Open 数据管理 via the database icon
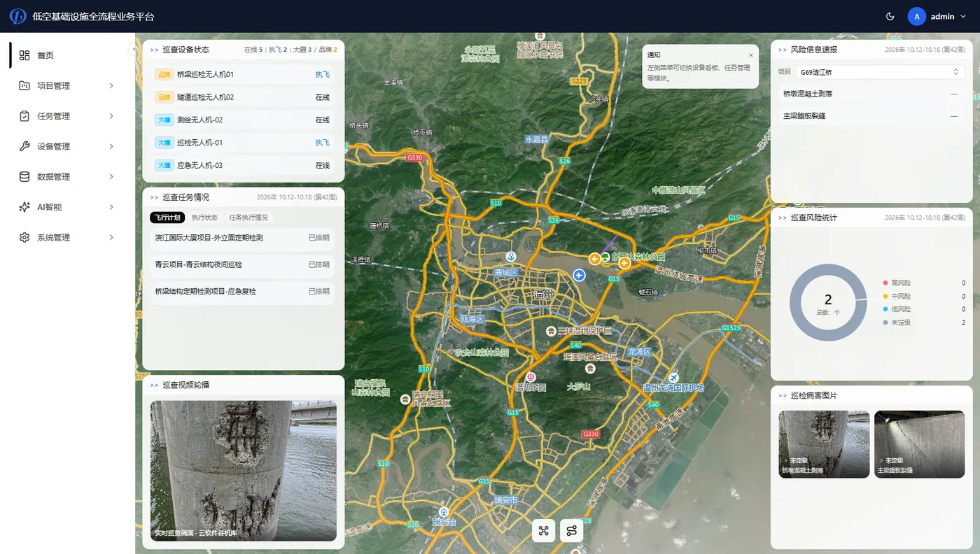980x554 pixels. 24,177
